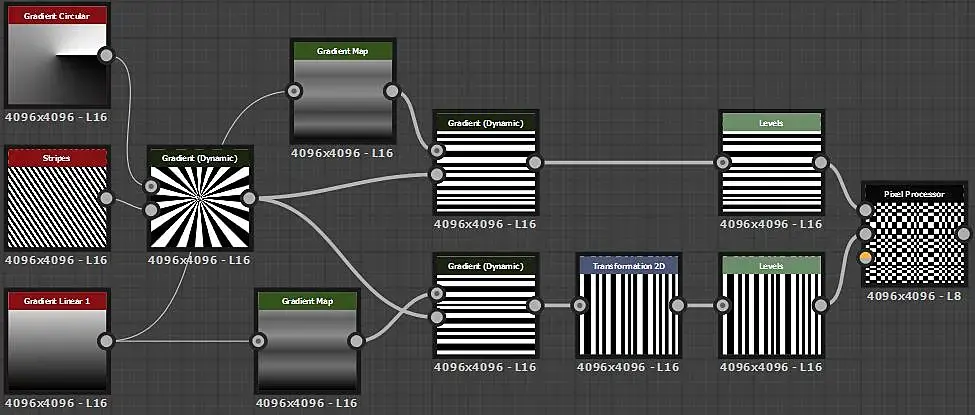Click the Gradient Linear 1 output connector
The image size is (975, 415).
106,341
